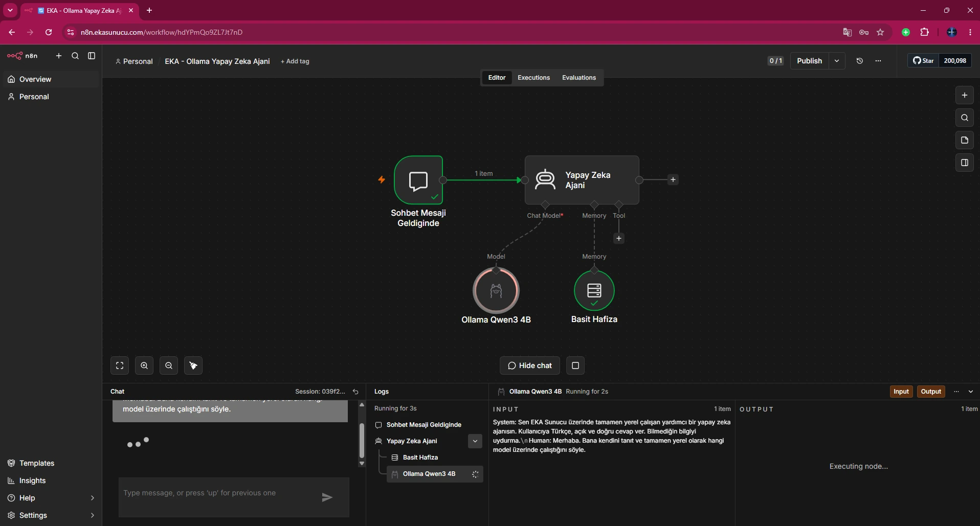
Task: Select the Sohbet Mesaji Geldiginde trigger node
Action: coord(418,180)
